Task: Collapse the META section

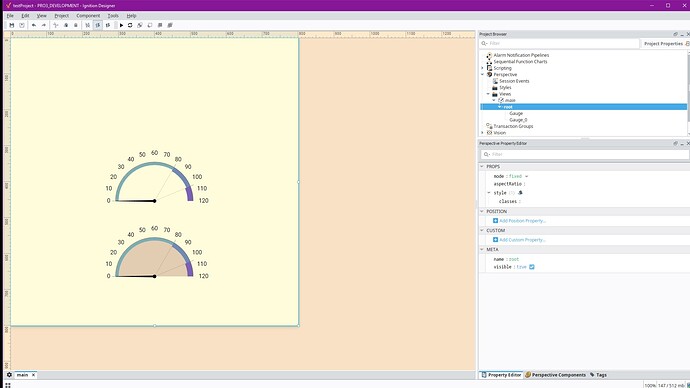Action: coord(482,249)
